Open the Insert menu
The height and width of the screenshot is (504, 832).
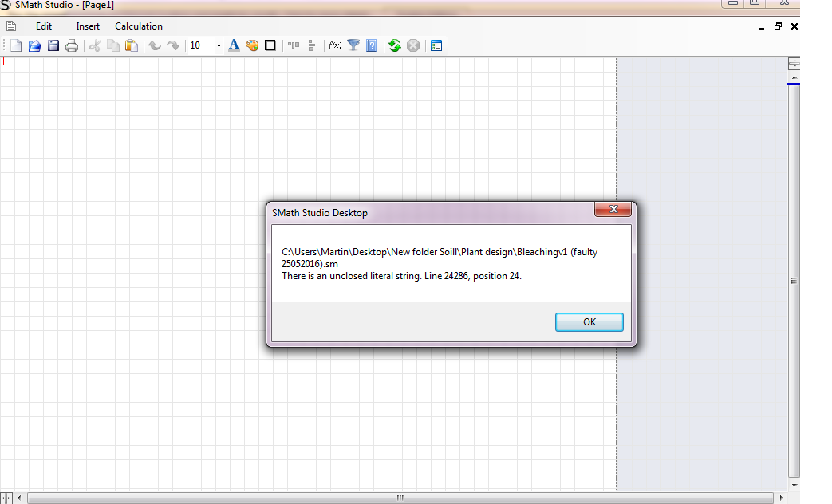coord(88,26)
